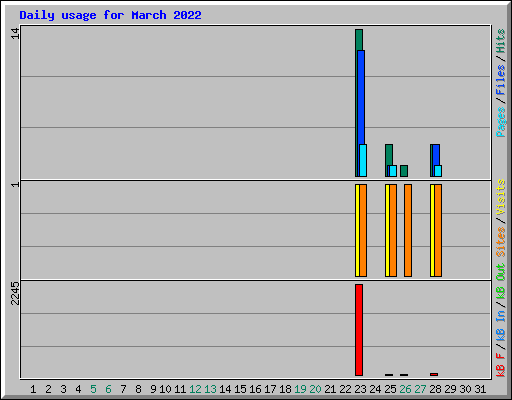Click green day 19 on the x-axis
This screenshot has width=512, height=400.
(x=300, y=389)
